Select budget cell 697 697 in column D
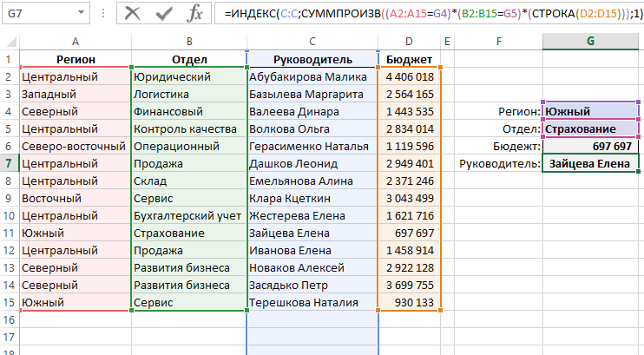644x355 pixels. tap(409, 233)
